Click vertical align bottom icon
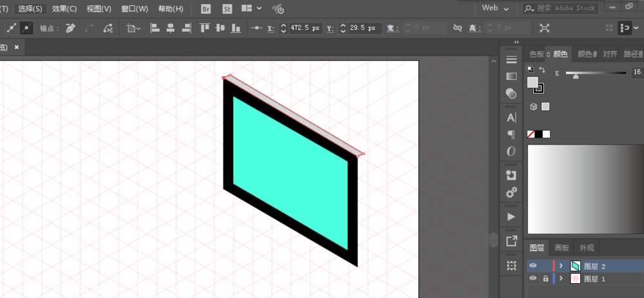 coord(236,28)
